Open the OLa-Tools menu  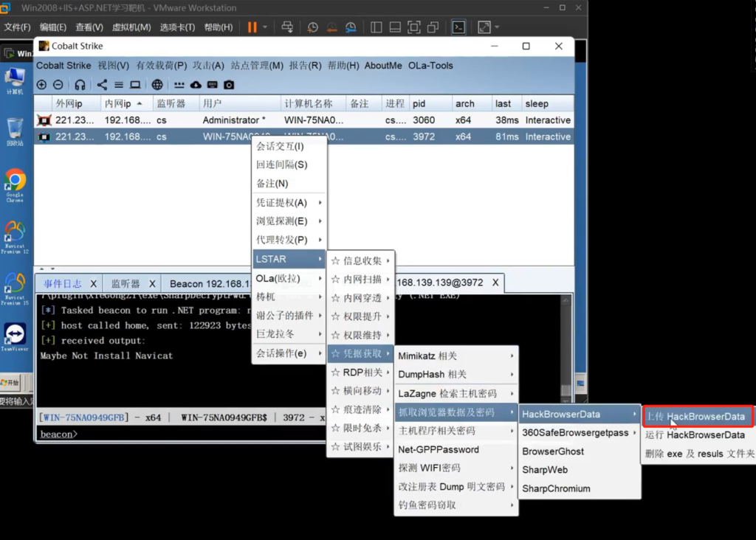(430, 66)
